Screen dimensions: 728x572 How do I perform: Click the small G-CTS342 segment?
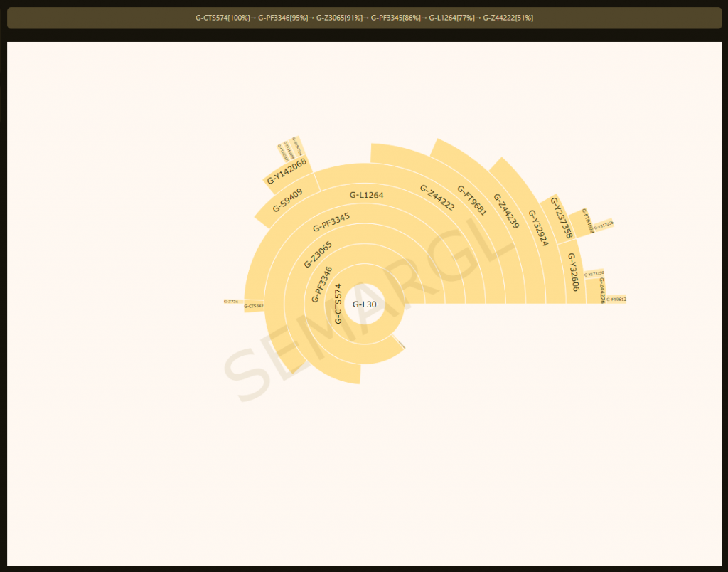(x=253, y=306)
